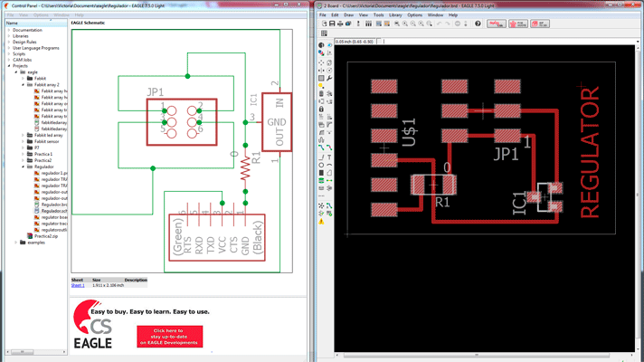Open the Draw menu
The height and width of the screenshot is (362, 644).
pyautogui.click(x=349, y=14)
